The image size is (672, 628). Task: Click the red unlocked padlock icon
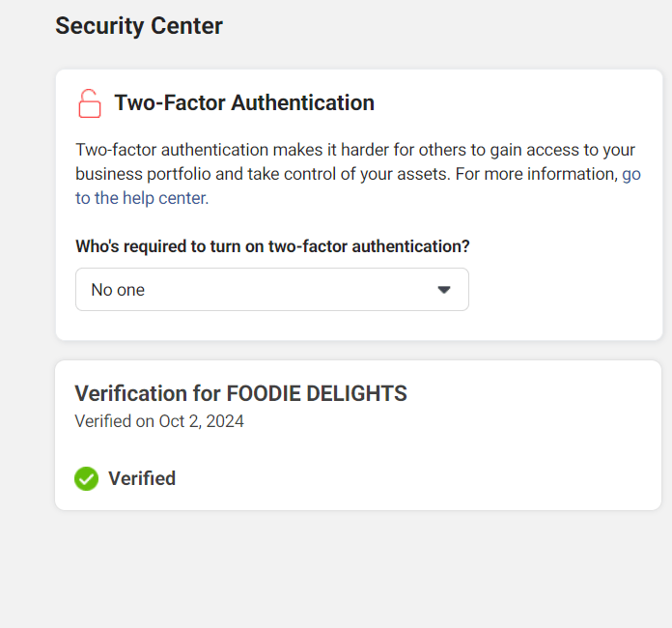(x=89, y=103)
